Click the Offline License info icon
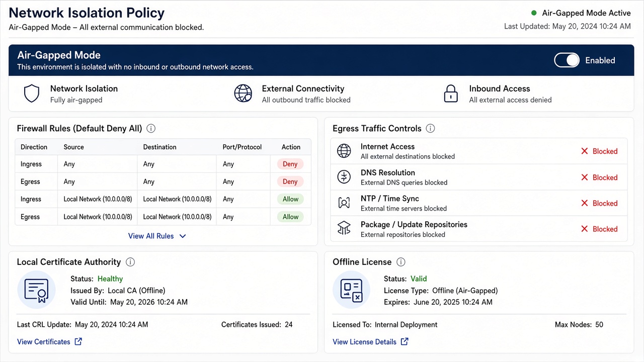644x362 pixels. click(x=401, y=262)
